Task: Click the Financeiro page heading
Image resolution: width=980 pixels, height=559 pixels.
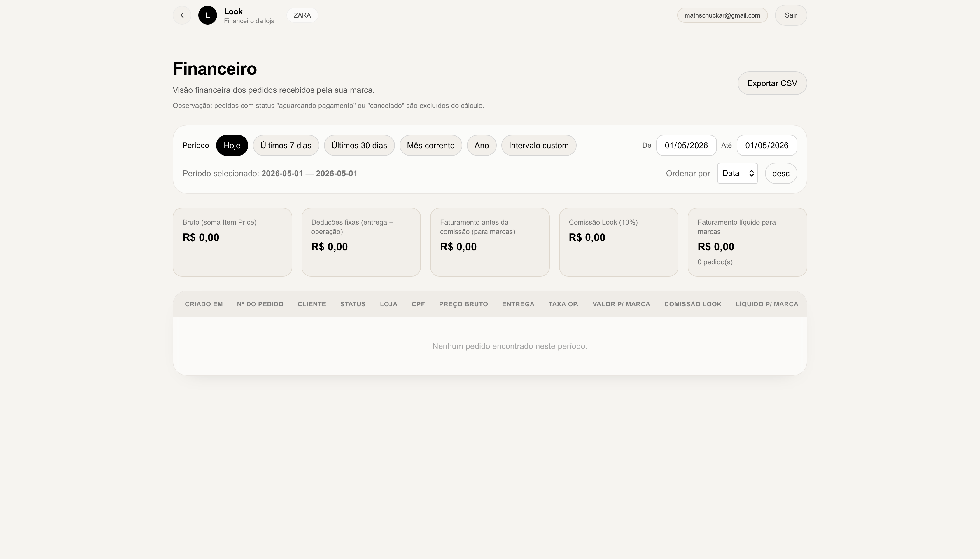Action: [214, 69]
